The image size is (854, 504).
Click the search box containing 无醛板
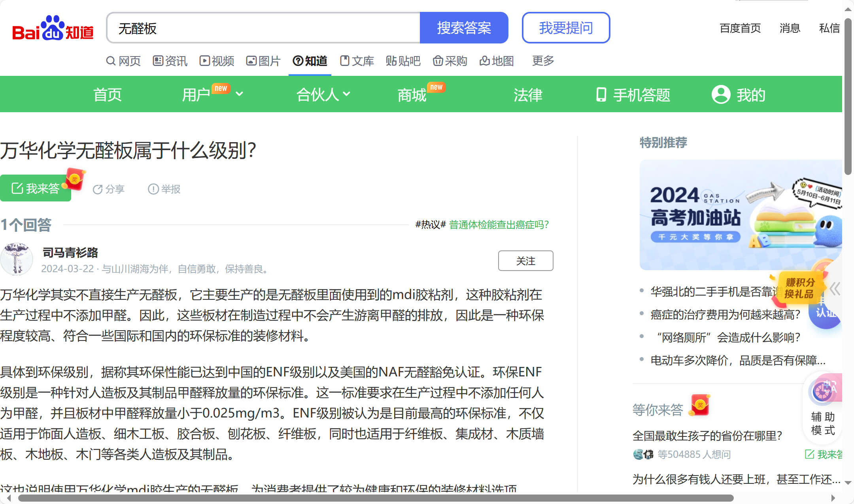(263, 28)
